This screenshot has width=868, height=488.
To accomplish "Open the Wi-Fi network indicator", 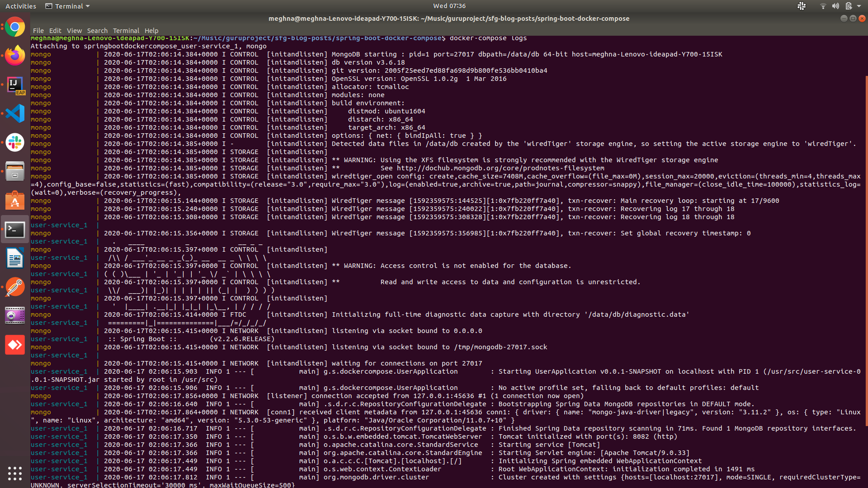I will [x=823, y=6].
